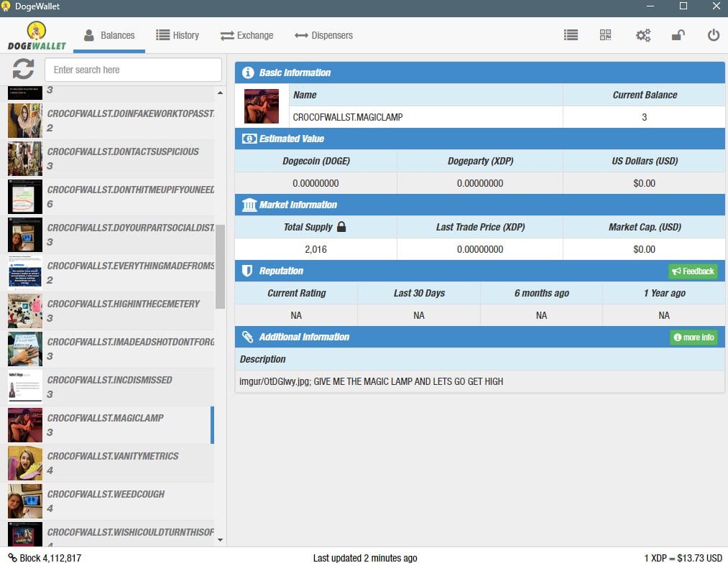Minimize the DogeWallet window
The height and width of the screenshot is (568, 728).
650,6
